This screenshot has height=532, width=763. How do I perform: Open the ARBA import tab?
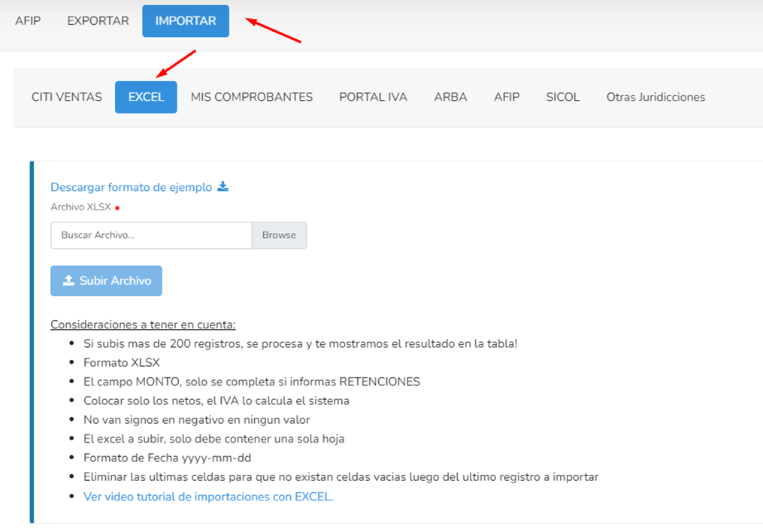(450, 97)
